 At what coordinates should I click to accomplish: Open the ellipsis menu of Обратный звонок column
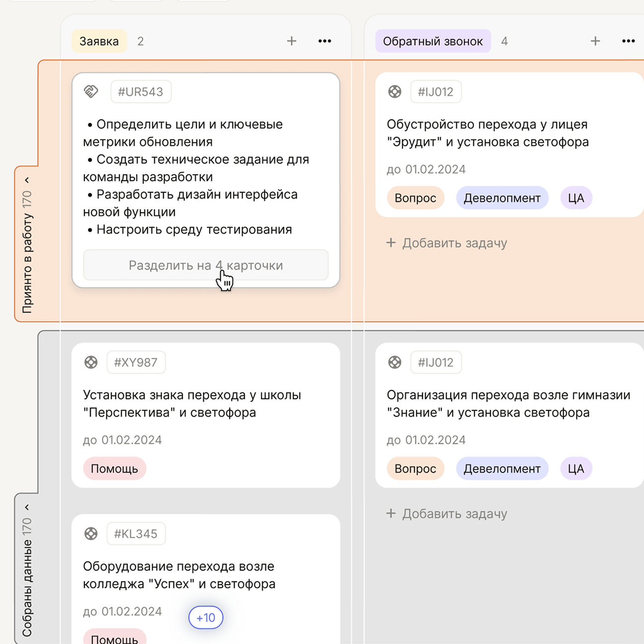628,41
